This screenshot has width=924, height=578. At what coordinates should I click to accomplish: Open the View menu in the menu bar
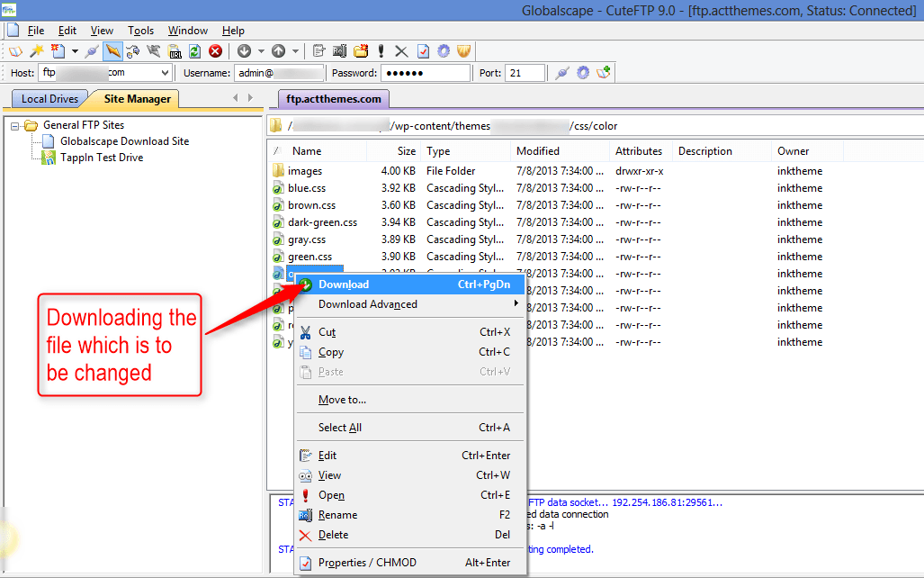pyautogui.click(x=102, y=31)
